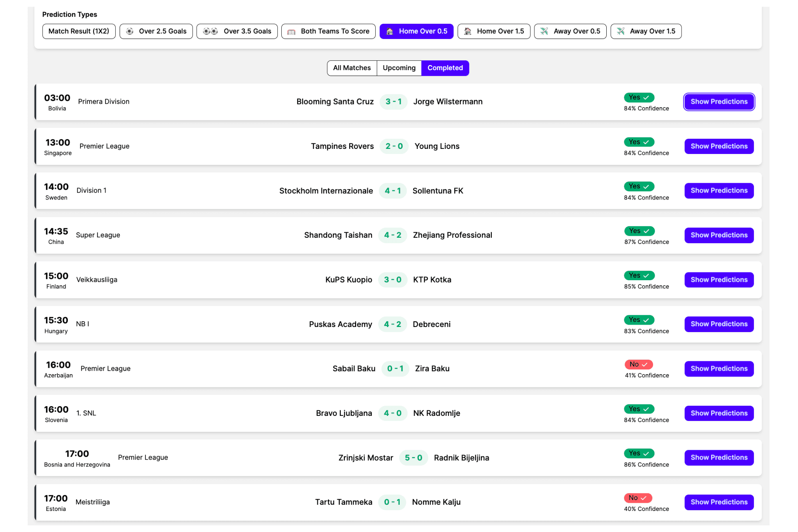Click the airplane icon on Away Over 0.5

(544, 31)
